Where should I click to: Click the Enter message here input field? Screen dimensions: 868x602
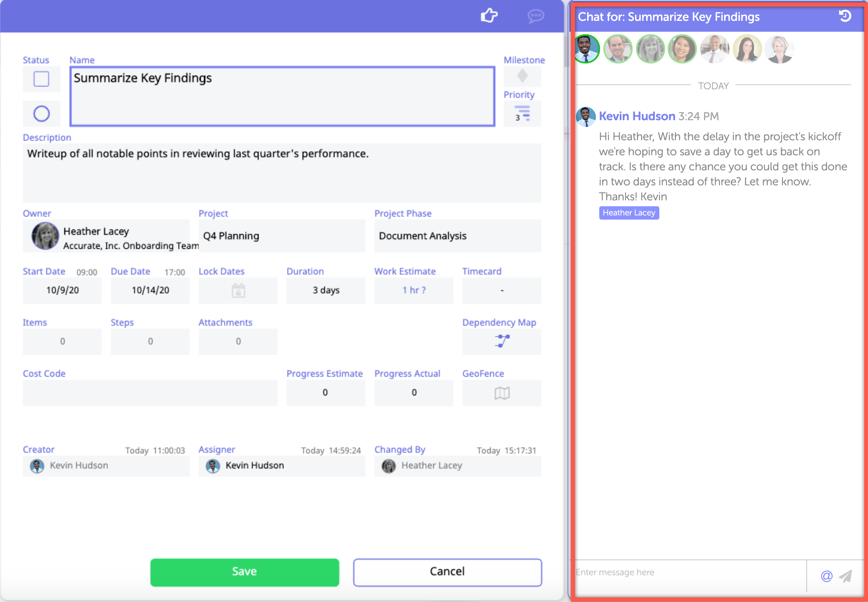pyautogui.click(x=689, y=573)
